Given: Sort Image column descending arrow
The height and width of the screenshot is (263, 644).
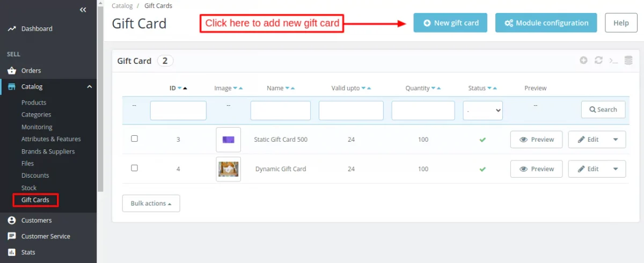Looking at the screenshot, I should [x=236, y=88].
